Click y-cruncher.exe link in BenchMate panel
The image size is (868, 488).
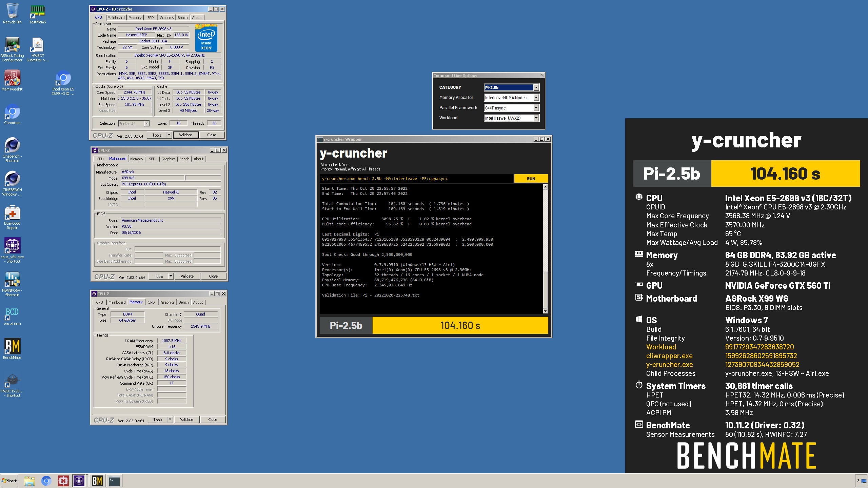(x=669, y=365)
